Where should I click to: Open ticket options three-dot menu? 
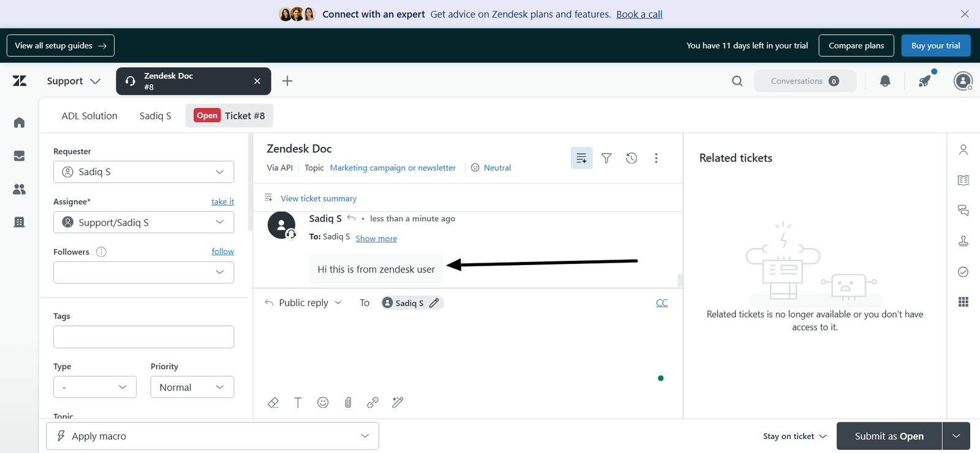point(656,158)
